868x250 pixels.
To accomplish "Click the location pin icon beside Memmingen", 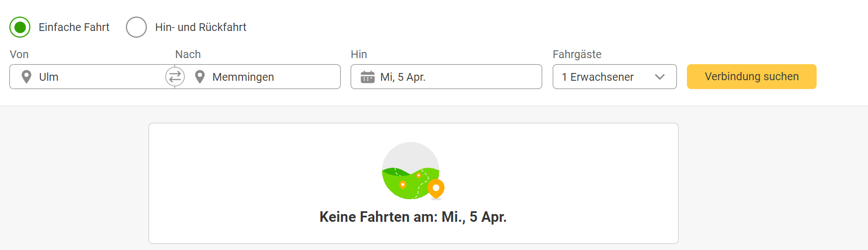I will click(x=200, y=77).
